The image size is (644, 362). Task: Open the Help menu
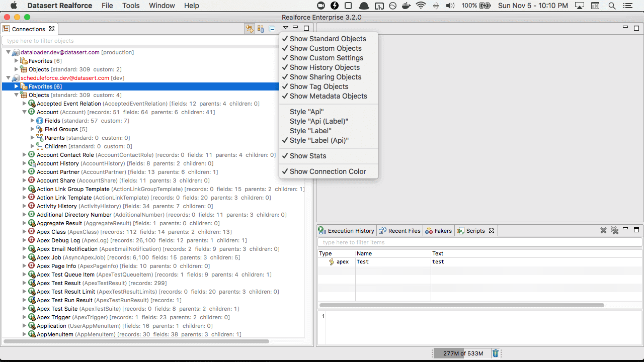(192, 6)
